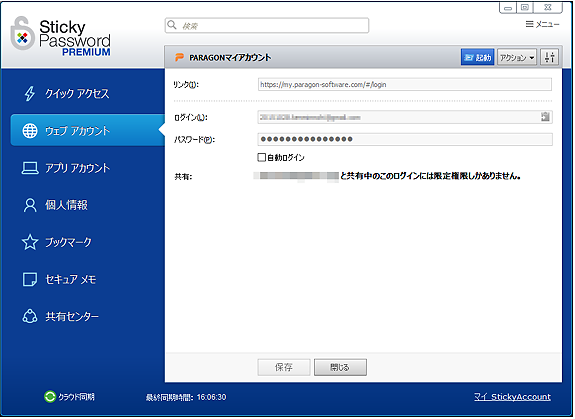Click the hamburger menu icon
This screenshot has width=575, height=419.
tap(529, 24)
